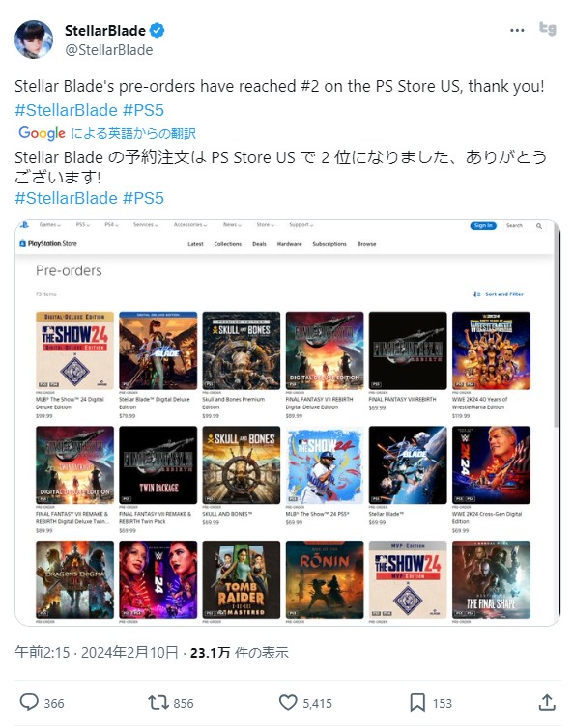
Task: Open the three-dot more options menu
Action: click(x=517, y=31)
